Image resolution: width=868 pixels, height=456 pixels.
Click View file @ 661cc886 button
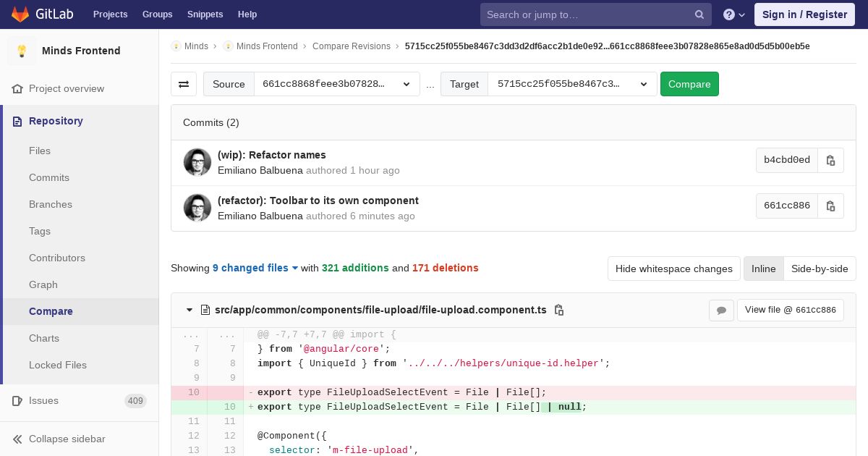(790, 310)
